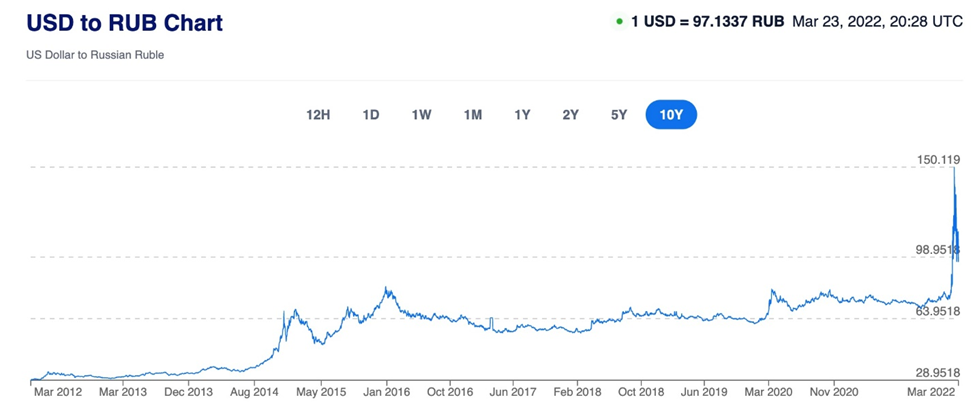This screenshot has height=419, width=975.
Task: Click the 63.9518 y-axis value
Action: point(937,311)
